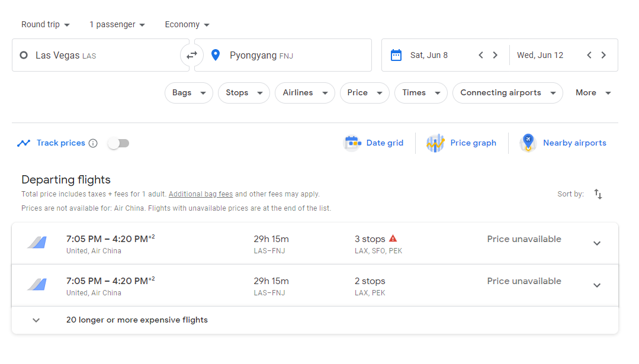Viewport: 639px width, 364px height.
Task: Swap origin and destination airports
Action: 192,55
